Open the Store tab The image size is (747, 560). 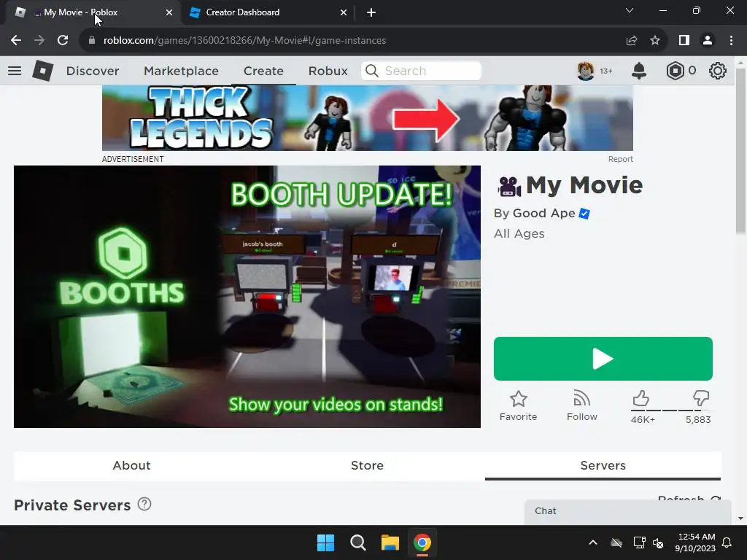368,465
